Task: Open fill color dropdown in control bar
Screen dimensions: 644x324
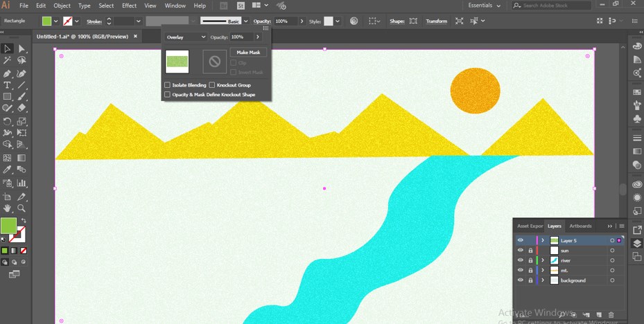Action: click(x=56, y=21)
